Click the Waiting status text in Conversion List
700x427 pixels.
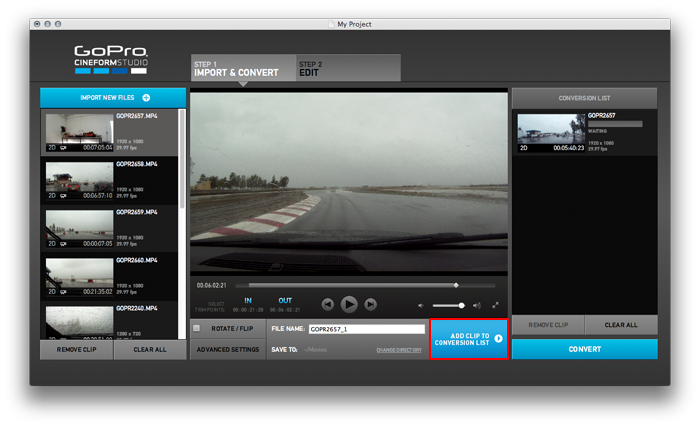(597, 131)
